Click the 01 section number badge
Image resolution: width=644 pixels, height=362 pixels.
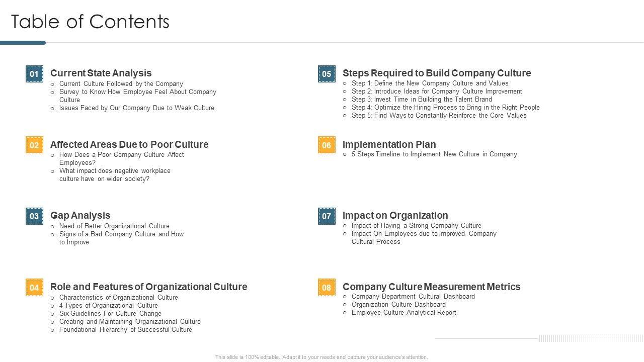tap(34, 74)
